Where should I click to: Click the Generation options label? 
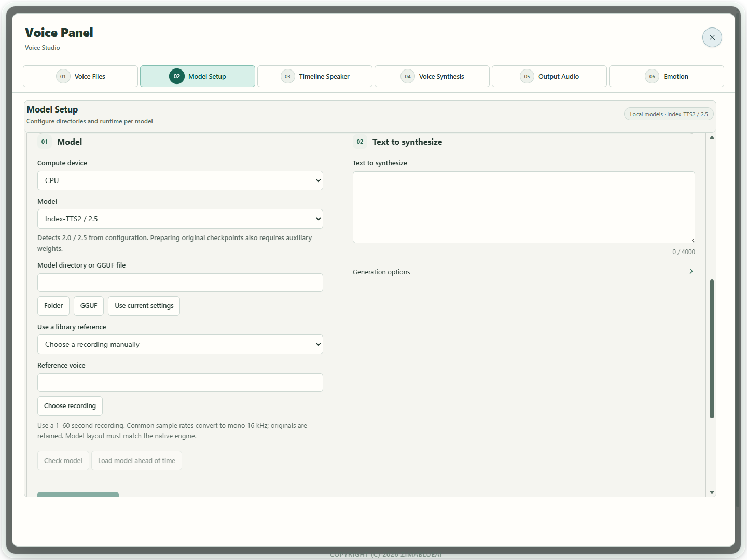(x=381, y=272)
